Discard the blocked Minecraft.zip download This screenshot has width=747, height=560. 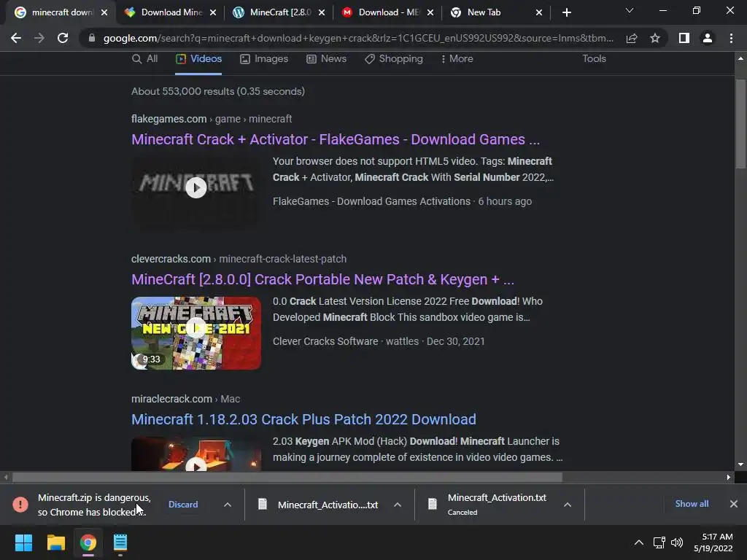[x=183, y=505]
